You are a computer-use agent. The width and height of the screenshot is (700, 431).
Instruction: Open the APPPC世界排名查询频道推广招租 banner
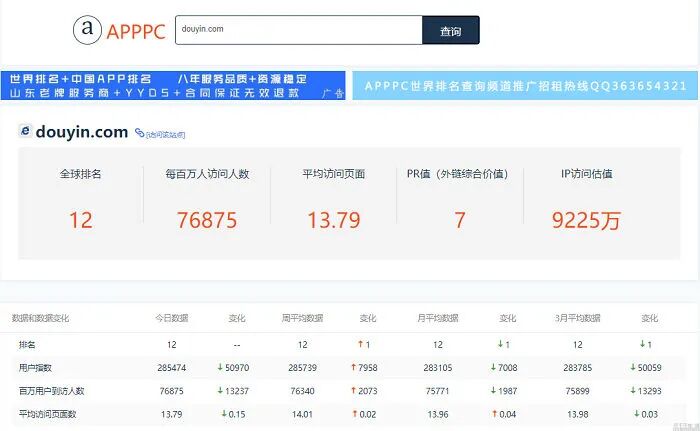click(525, 85)
